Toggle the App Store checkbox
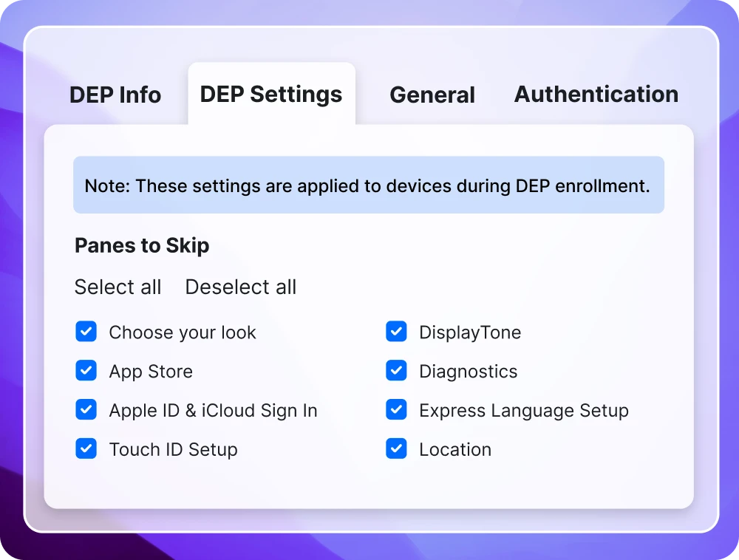 pos(86,371)
